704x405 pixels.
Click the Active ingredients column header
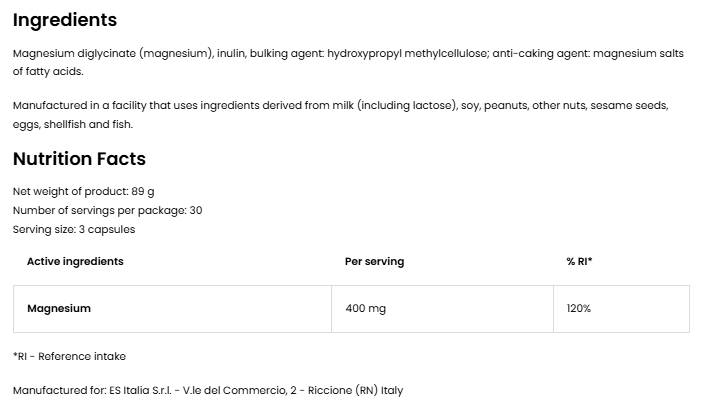click(75, 261)
